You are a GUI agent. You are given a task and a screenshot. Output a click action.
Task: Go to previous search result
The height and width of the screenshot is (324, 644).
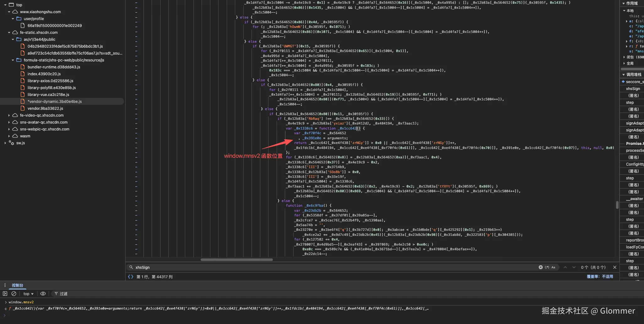(565, 267)
